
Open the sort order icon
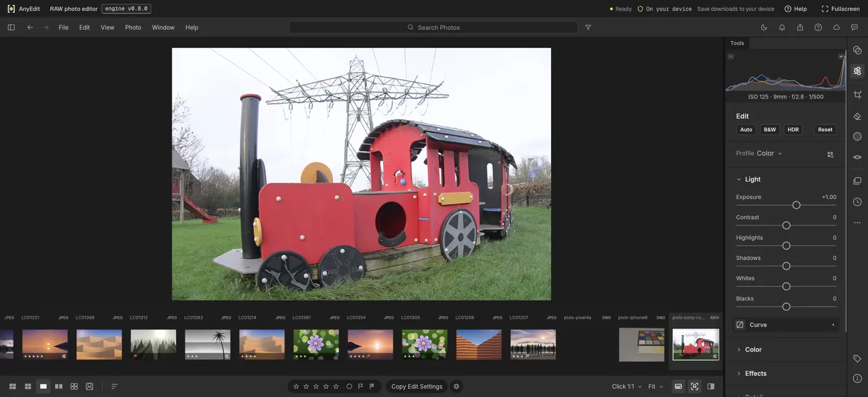point(115,386)
